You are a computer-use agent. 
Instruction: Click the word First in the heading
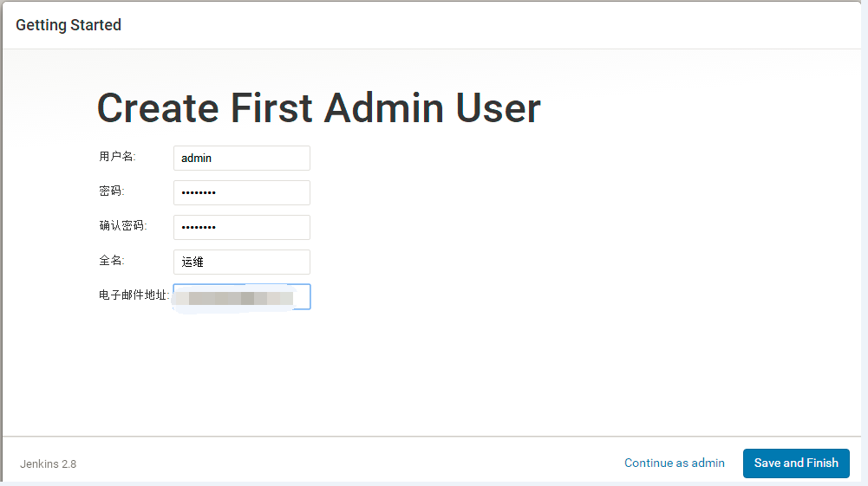click(271, 108)
